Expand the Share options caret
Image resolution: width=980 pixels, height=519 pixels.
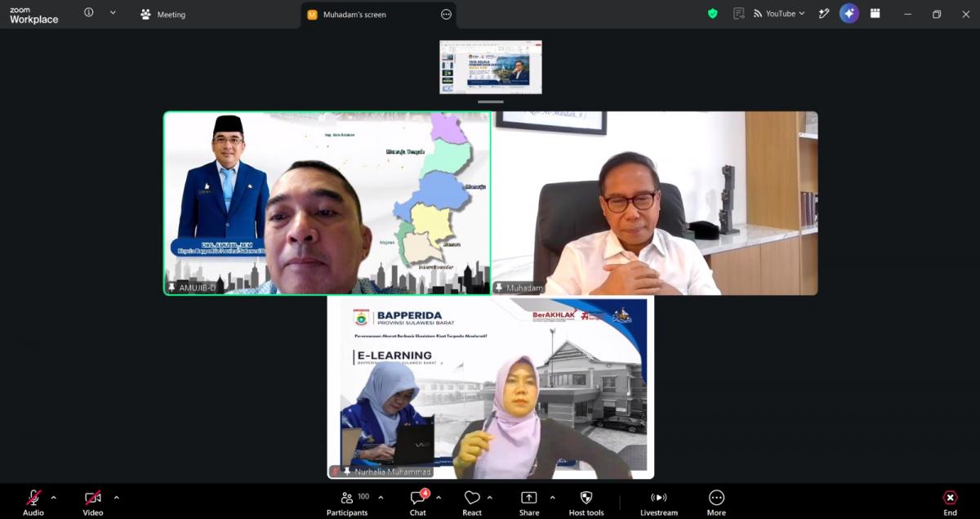click(x=552, y=498)
